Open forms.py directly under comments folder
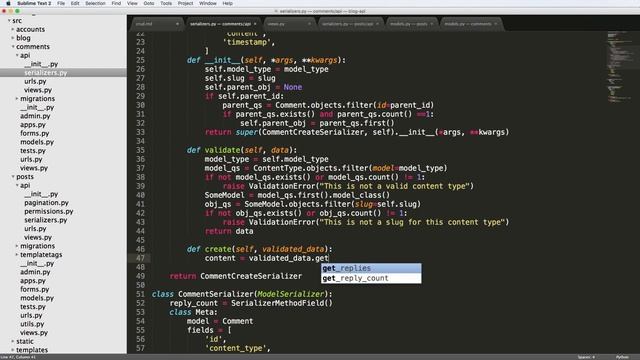The width and height of the screenshot is (640, 360). click(x=34, y=133)
